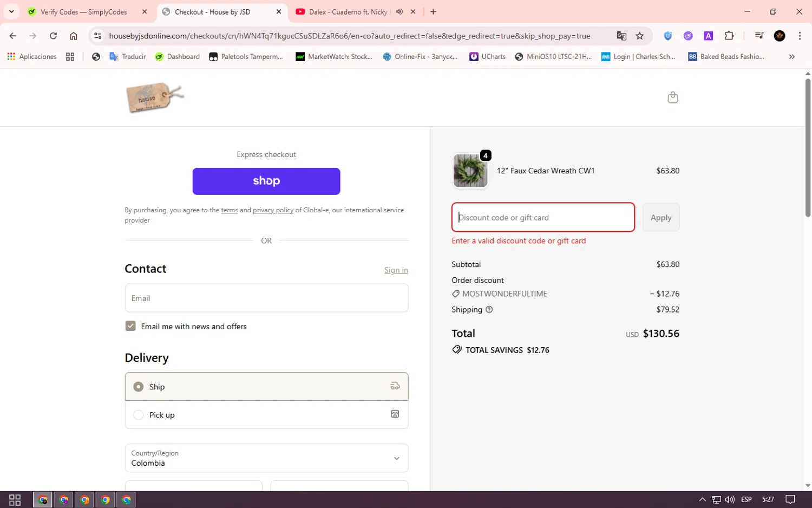Click the Apply discount button
This screenshot has height=508, width=812.
pos(661,217)
